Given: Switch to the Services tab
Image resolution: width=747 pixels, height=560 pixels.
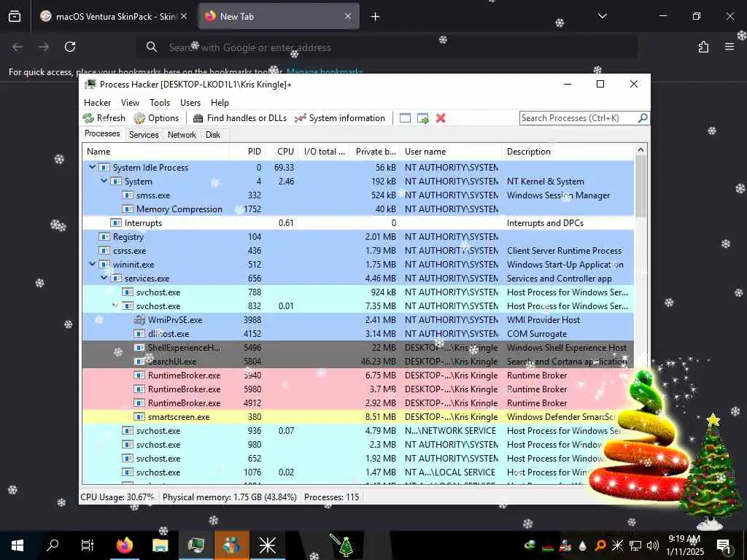Looking at the screenshot, I should click(144, 135).
